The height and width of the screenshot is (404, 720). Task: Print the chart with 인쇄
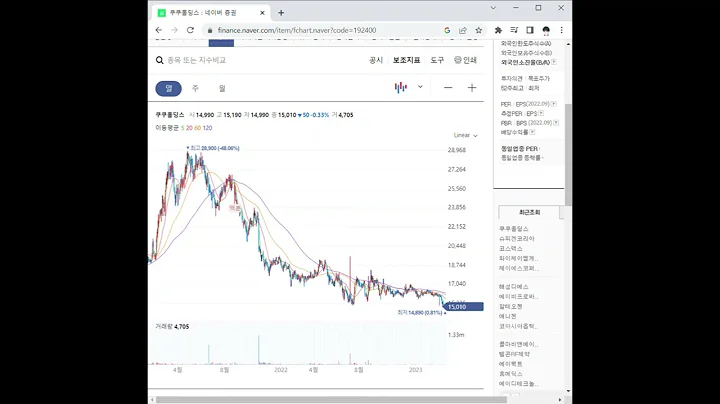click(465, 60)
